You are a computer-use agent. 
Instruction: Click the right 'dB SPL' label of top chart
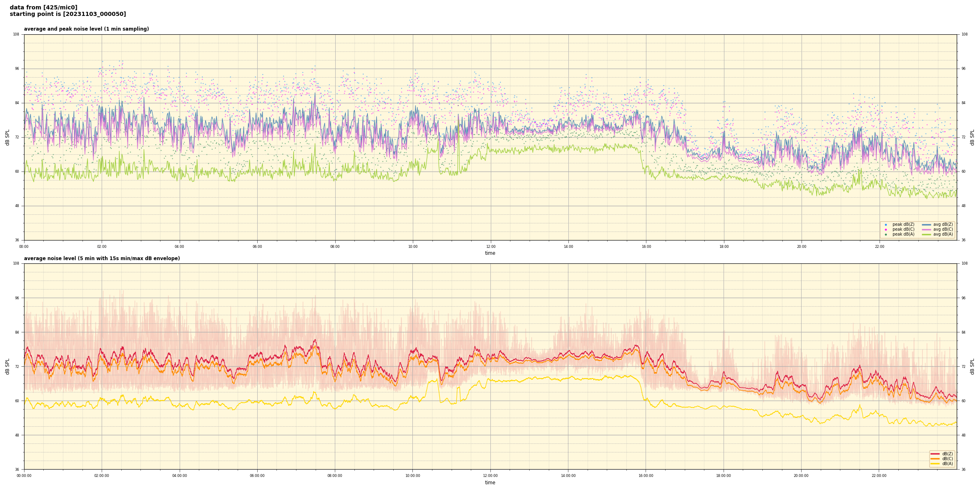(972, 137)
